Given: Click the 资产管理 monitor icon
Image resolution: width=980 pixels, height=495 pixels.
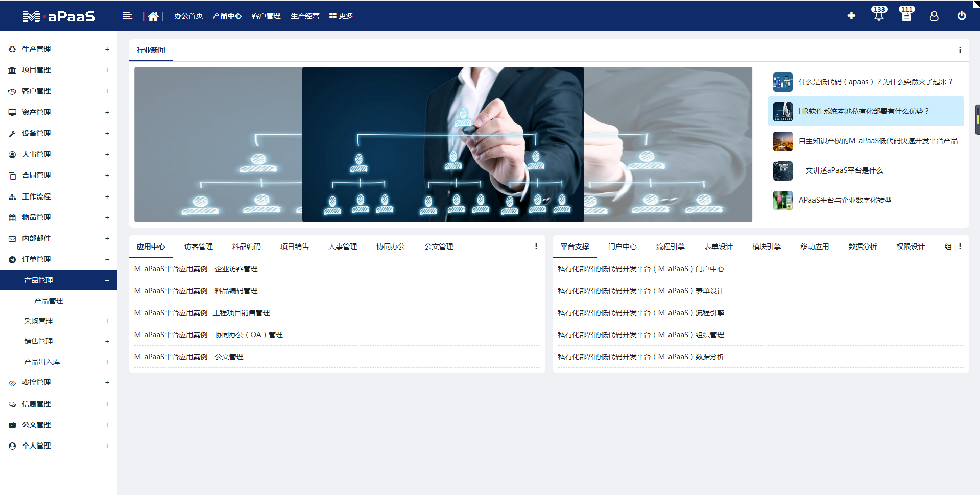Looking at the screenshot, I should coord(12,112).
